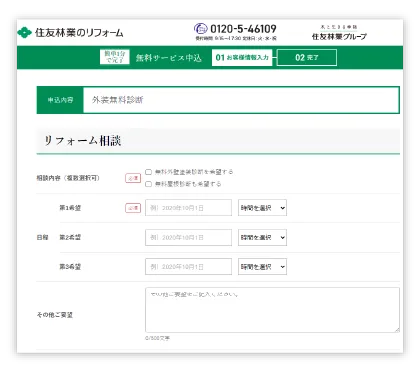Screen dimensions: 416x366
Task: Click the resize handle of the その他ご要望 textarea
Action: (397, 330)
